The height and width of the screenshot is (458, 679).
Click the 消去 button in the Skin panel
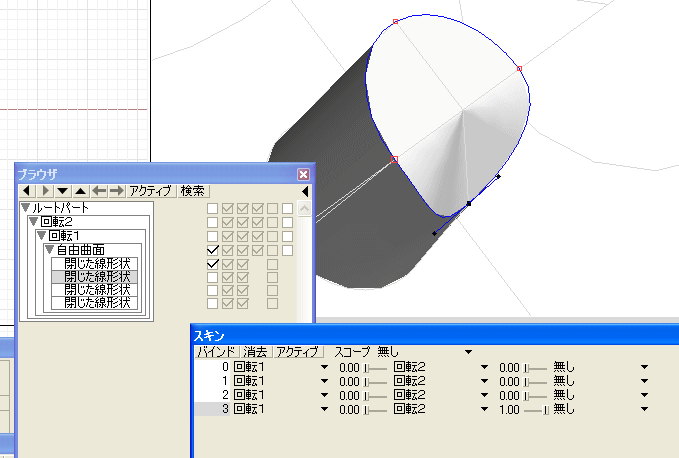tap(255, 352)
